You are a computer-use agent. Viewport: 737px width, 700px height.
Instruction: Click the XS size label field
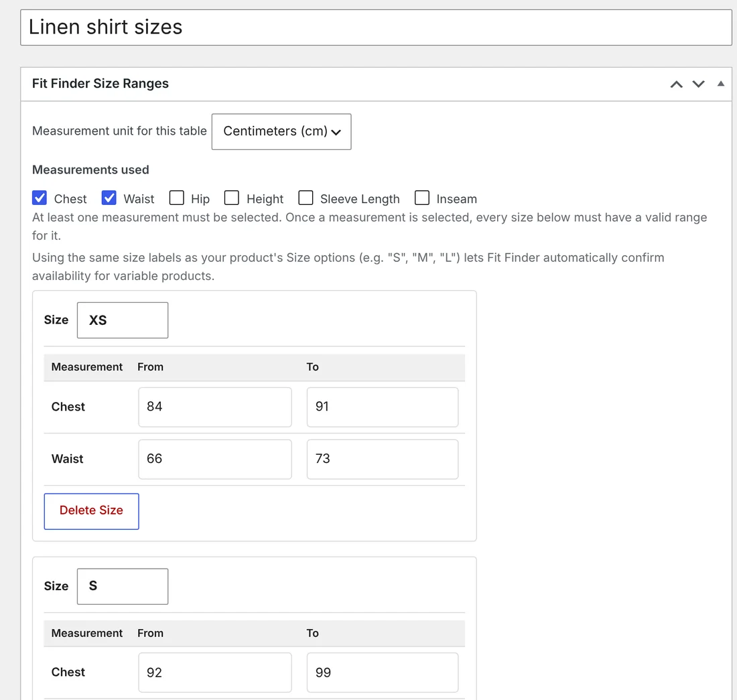123,320
